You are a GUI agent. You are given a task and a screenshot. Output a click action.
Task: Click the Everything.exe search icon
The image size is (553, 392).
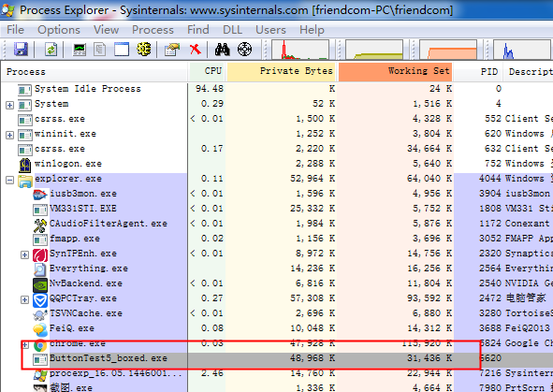(x=40, y=269)
